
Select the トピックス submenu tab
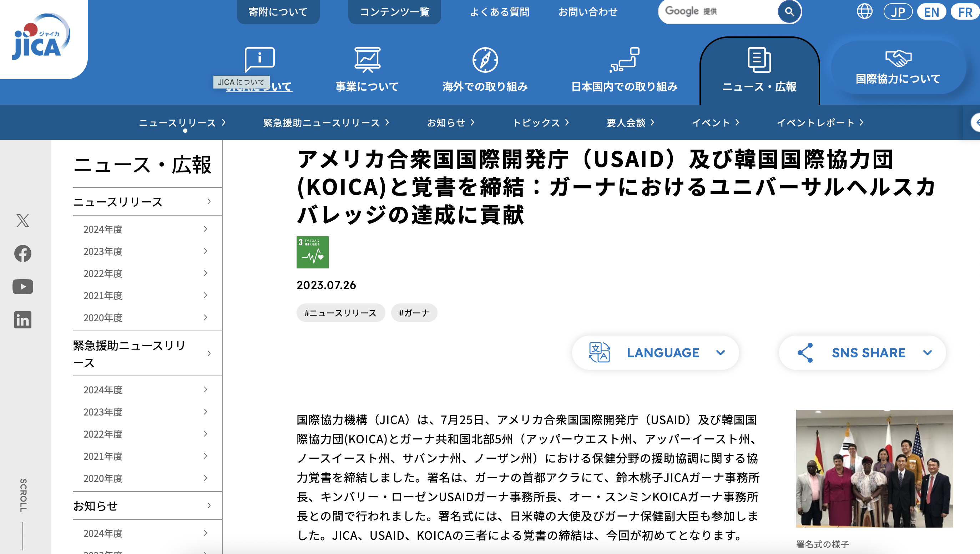tap(541, 122)
